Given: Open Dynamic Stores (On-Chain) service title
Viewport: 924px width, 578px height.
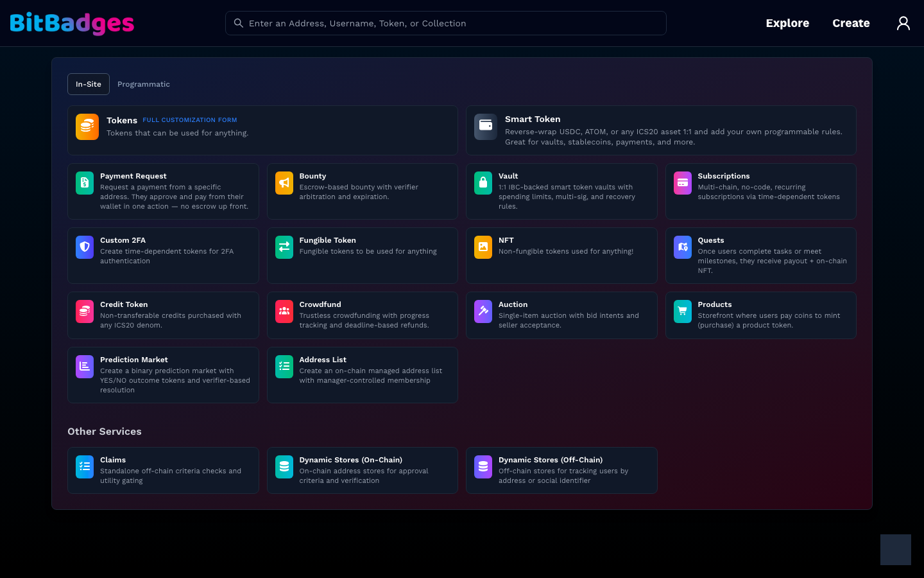Looking at the screenshot, I should (x=351, y=460).
